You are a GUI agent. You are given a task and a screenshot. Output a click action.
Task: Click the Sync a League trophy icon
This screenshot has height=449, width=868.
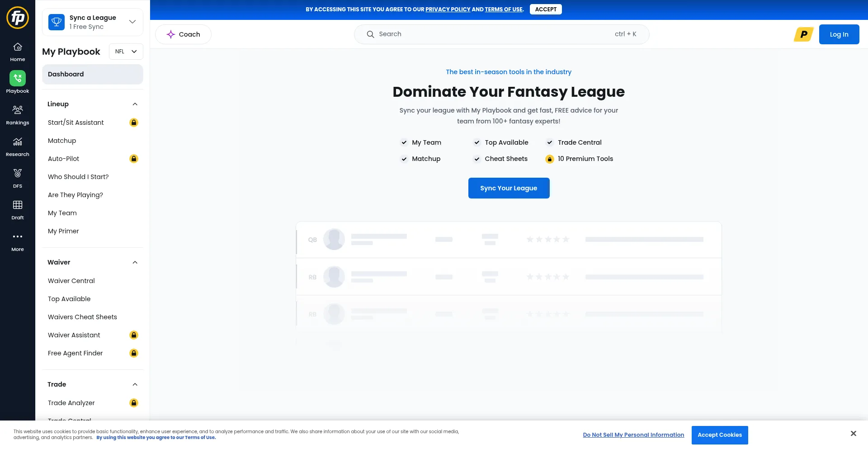coord(57,22)
